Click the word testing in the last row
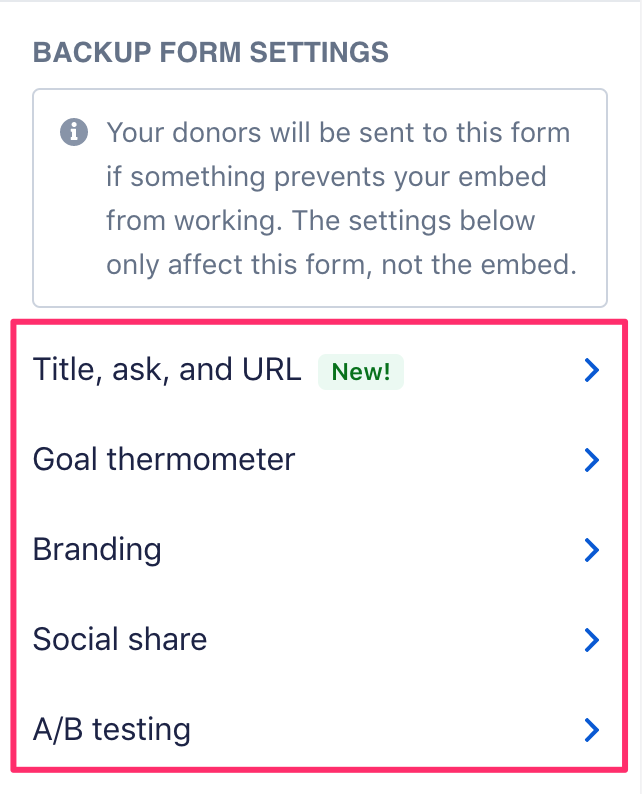This screenshot has width=642, height=794. coord(139,730)
